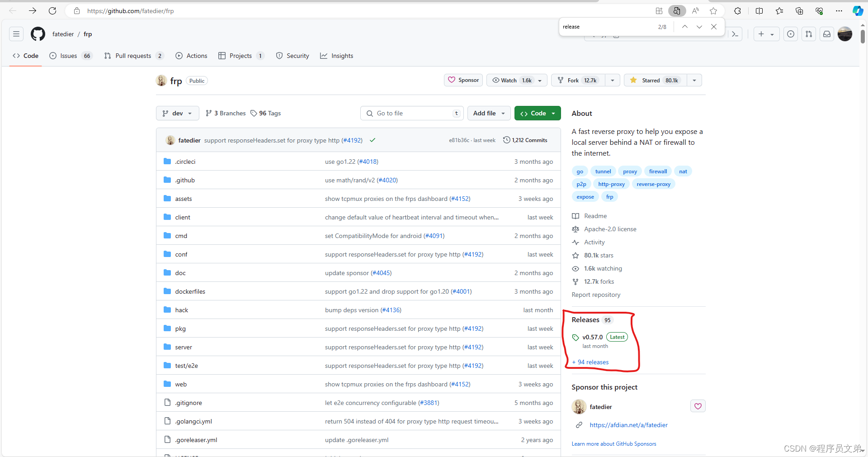
Task: Open the Activity link
Action: 588,242
